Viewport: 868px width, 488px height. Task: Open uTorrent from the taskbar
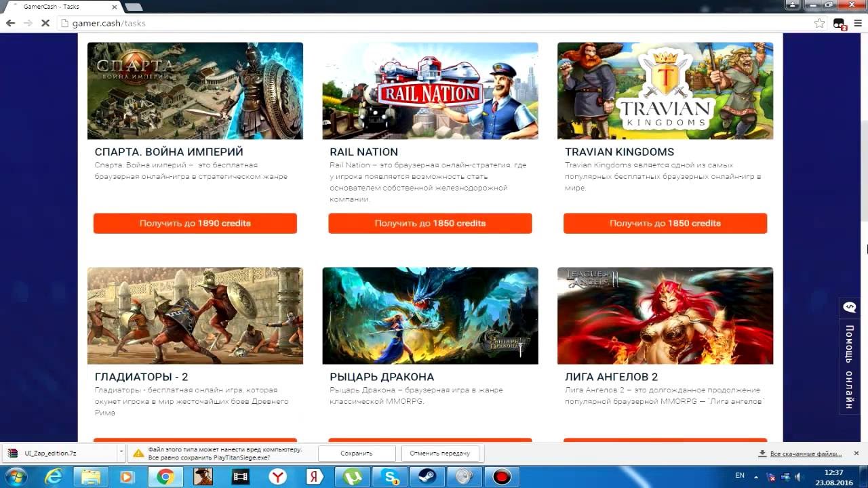pyautogui.click(x=353, y=477)
